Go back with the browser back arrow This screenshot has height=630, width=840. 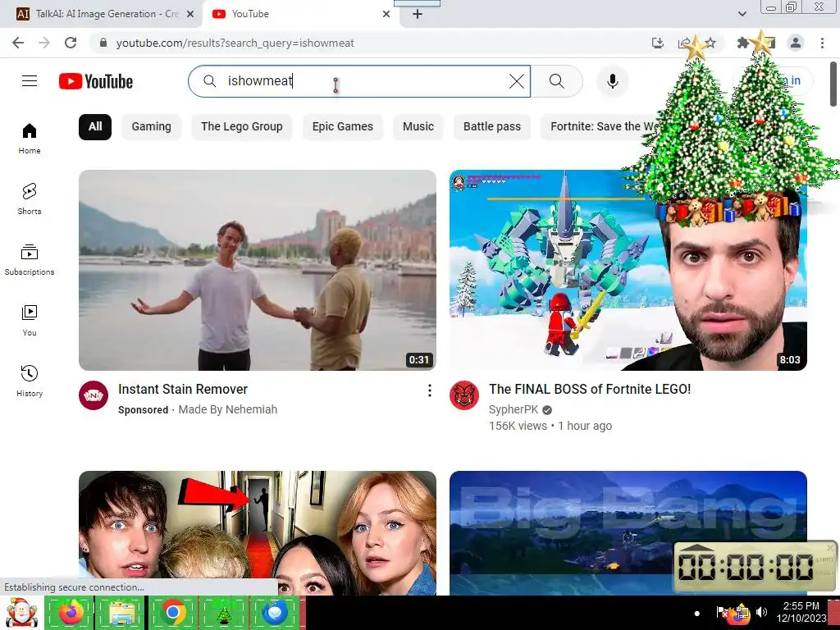coord(18,43)
